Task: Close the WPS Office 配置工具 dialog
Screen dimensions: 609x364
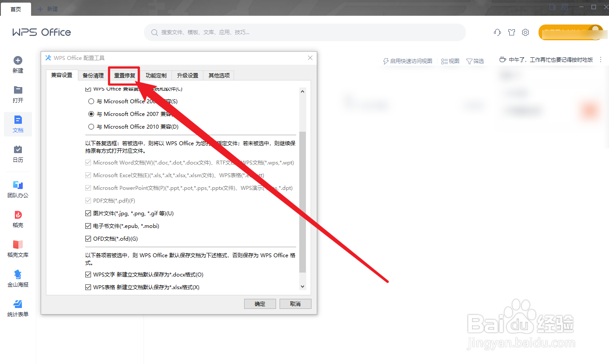Action: (310, 58)
